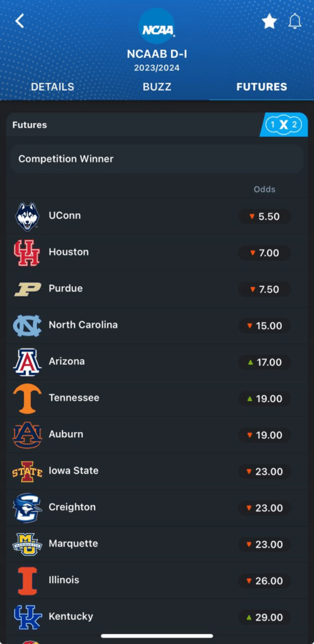Select the FUTURES tab
The width and height of the screenshot is (314, 644).
tap(261, 87)
